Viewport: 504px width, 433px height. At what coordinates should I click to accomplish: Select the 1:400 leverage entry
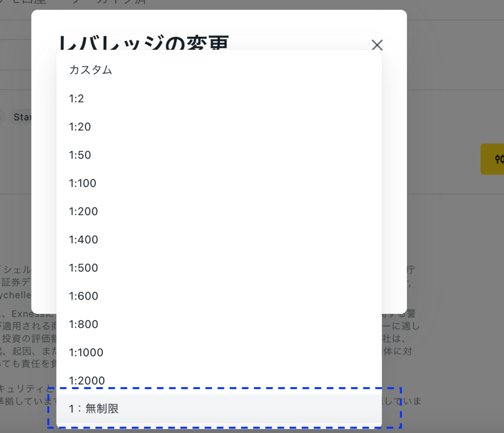[83, 239]
